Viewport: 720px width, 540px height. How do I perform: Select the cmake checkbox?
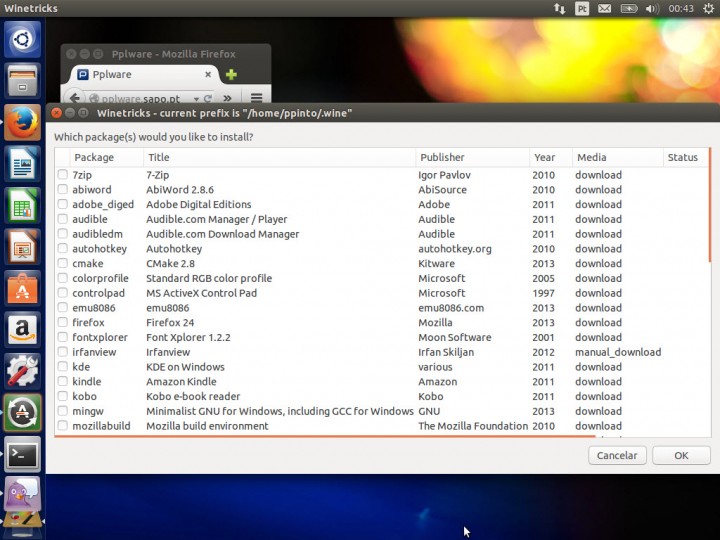[x=62, y=263]
